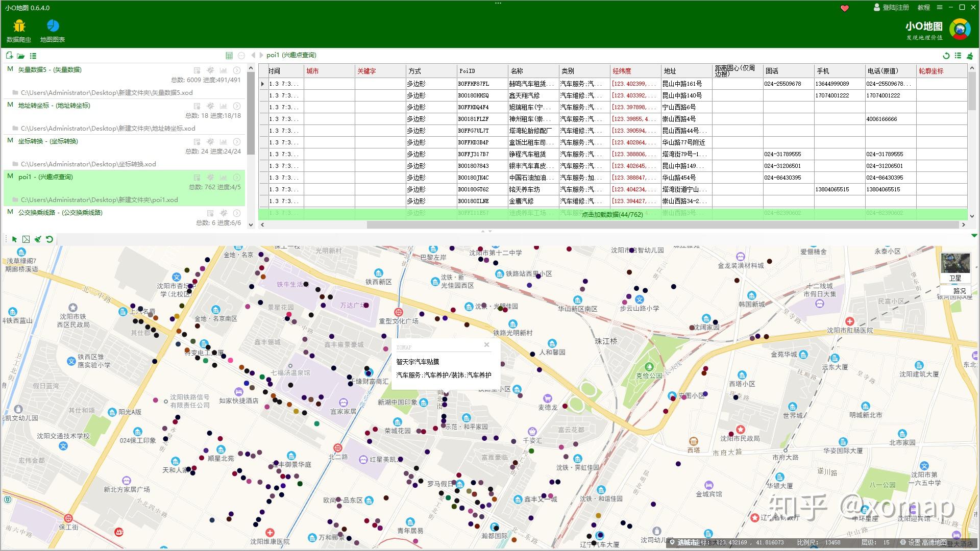Open the chart icon for 地址转坐标 task
The width and height of the screenshot is (980, 551).
(223, 106)
